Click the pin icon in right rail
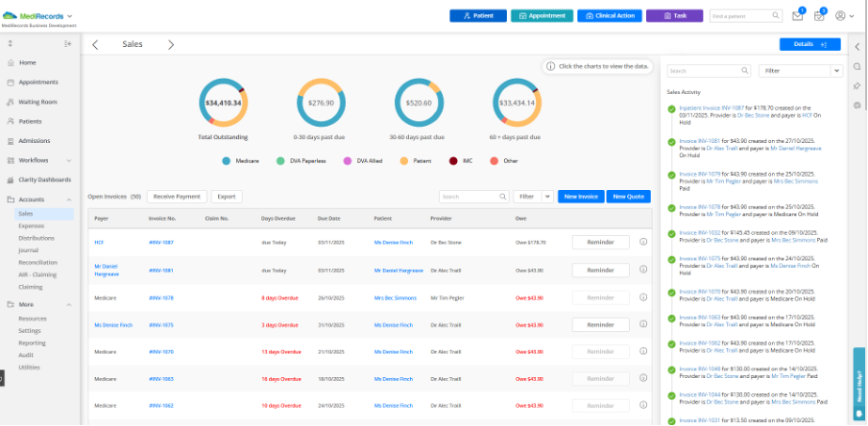868x426 pixels. pyautogui.click(x=856, y=85)
